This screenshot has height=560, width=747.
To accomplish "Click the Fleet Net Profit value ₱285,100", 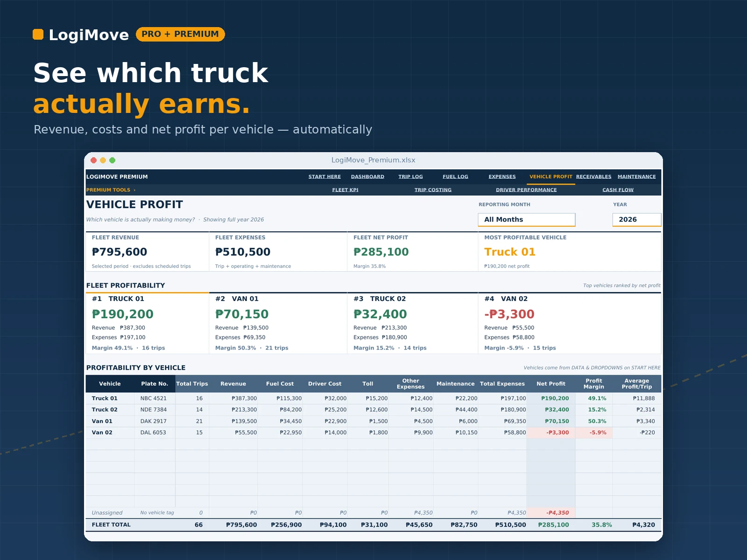I will pyautogui.click(x=381, y=252).
